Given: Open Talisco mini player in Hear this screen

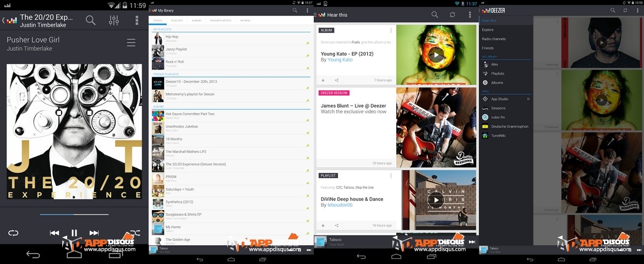Looking at the screenshot, I should [390, 242].
